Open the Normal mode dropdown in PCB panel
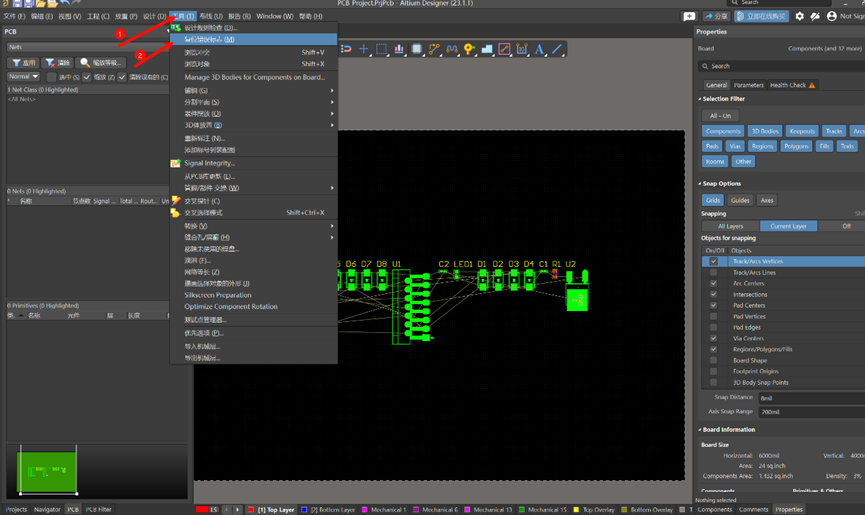The image size is (865, 515). click(23, 77)
